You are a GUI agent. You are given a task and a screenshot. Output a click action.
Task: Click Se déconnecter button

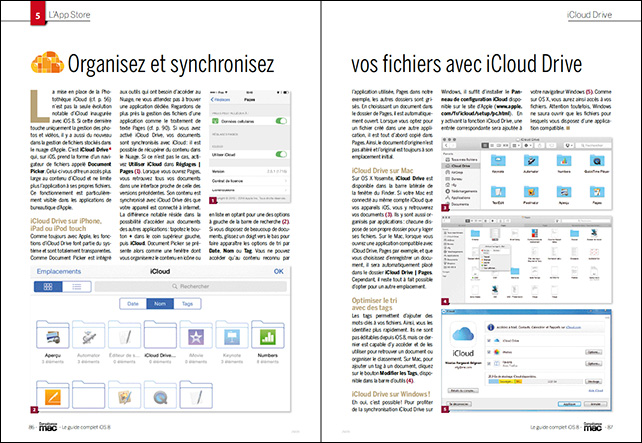pyautogui.click(x=459, y=404)
